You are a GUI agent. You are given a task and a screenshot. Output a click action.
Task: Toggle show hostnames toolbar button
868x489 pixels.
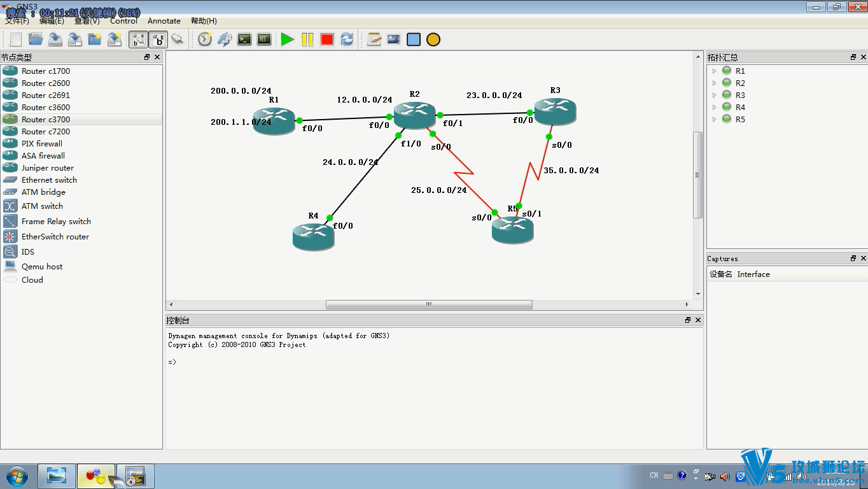(x=158, y=39)
